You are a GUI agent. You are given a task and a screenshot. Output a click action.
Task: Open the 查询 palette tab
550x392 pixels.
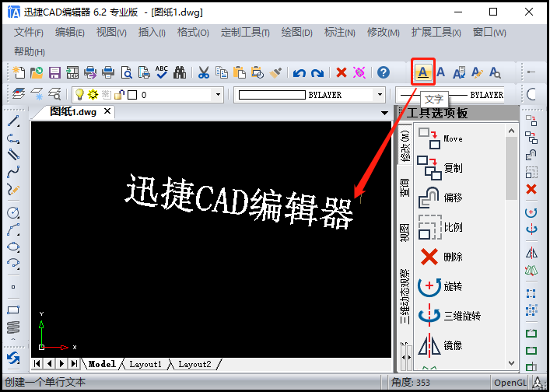point(405,187)
